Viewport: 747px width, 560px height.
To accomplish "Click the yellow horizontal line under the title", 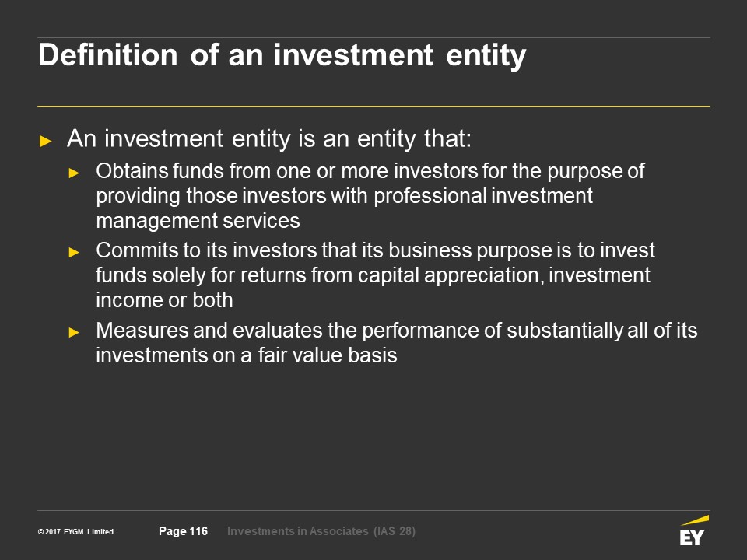I will [373, 106].
